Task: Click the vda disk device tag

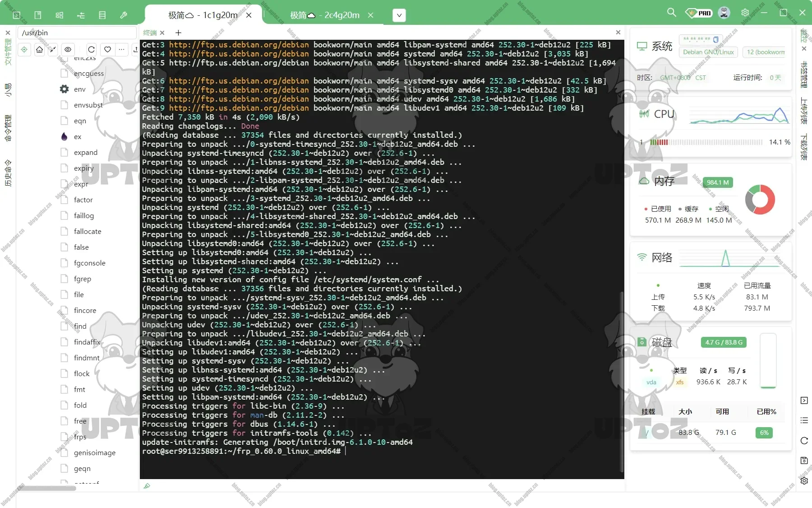Action: [651, 382]
